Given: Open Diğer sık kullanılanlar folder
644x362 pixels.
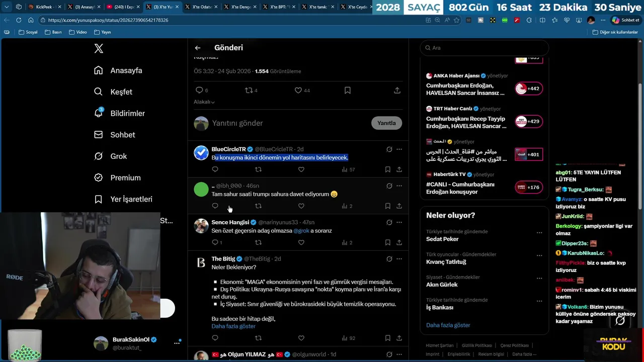Looking at the screenshot, I should [x=615, y=32].
